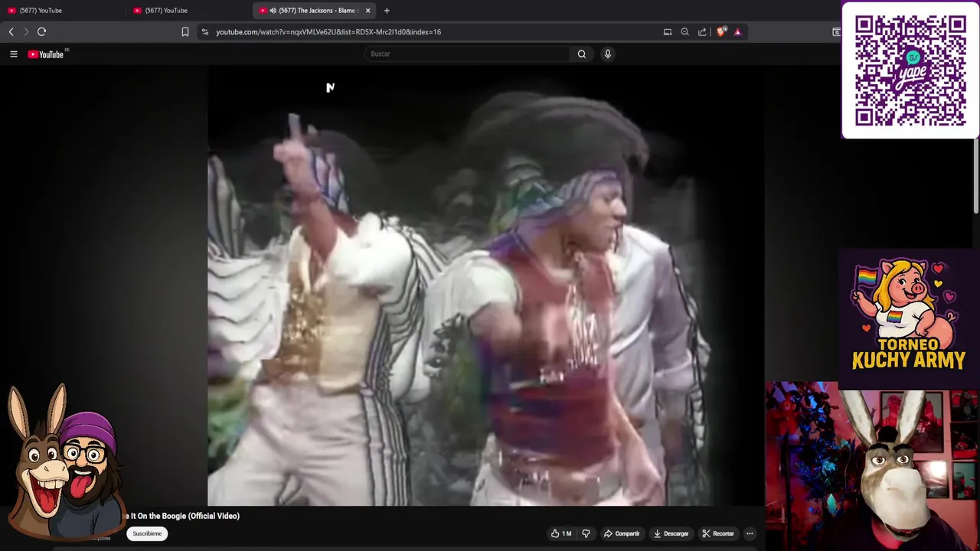Click the Suscribirme button

pos(147,533)
